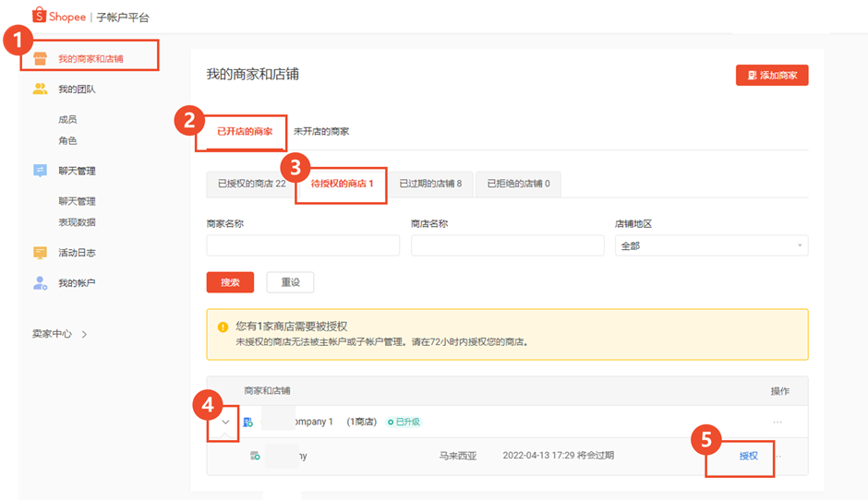This screenshot has height=500, width=868.
Task: Expand 卖家中心 sidebar arrow
Action: [x=84, y=335]
